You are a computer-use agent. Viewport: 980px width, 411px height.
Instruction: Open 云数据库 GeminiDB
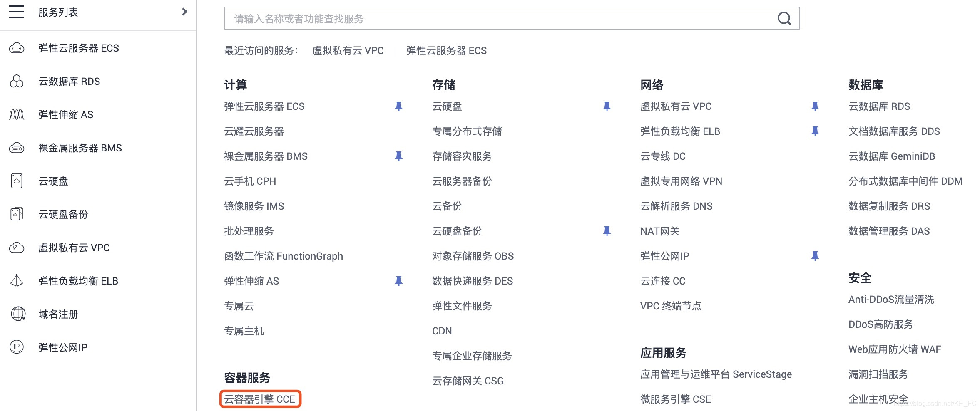click(x=892, y=156)
